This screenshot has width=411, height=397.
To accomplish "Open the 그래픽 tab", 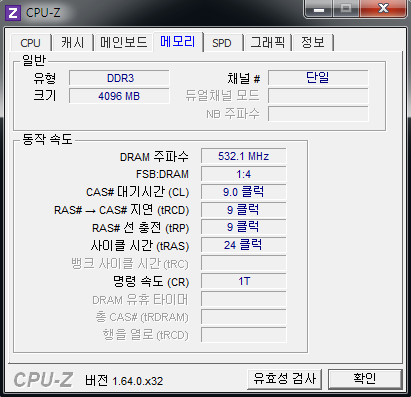I will tap(268, 43).
